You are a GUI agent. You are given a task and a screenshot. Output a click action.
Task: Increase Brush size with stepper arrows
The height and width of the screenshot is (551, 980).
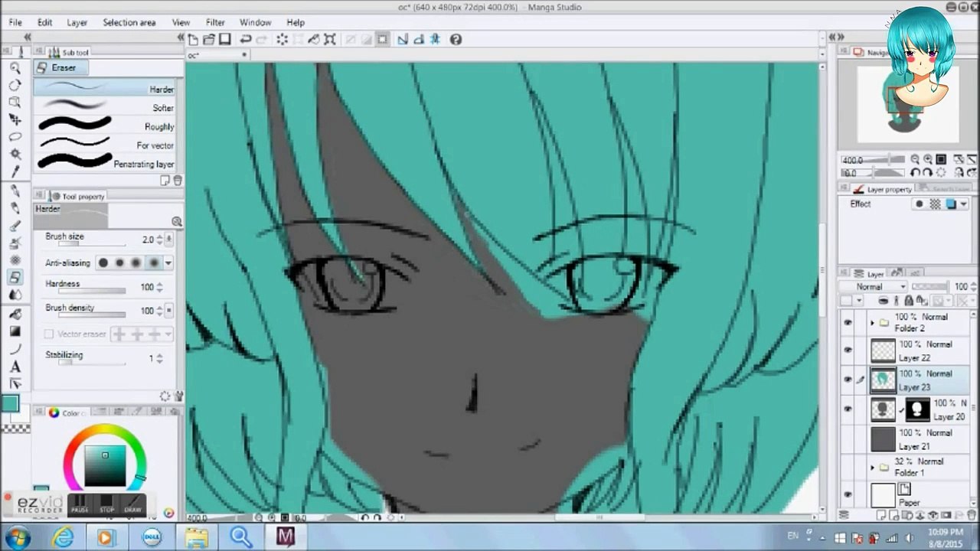(x=159, y=240)
